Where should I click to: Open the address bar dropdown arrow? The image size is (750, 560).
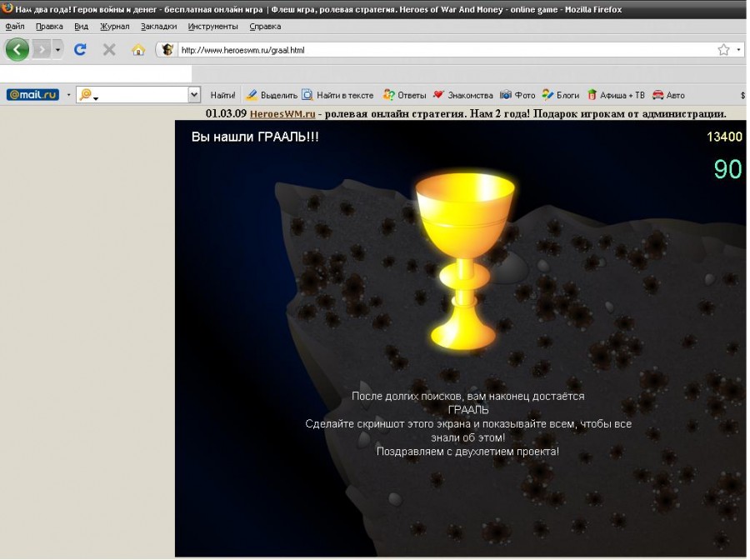739,50
